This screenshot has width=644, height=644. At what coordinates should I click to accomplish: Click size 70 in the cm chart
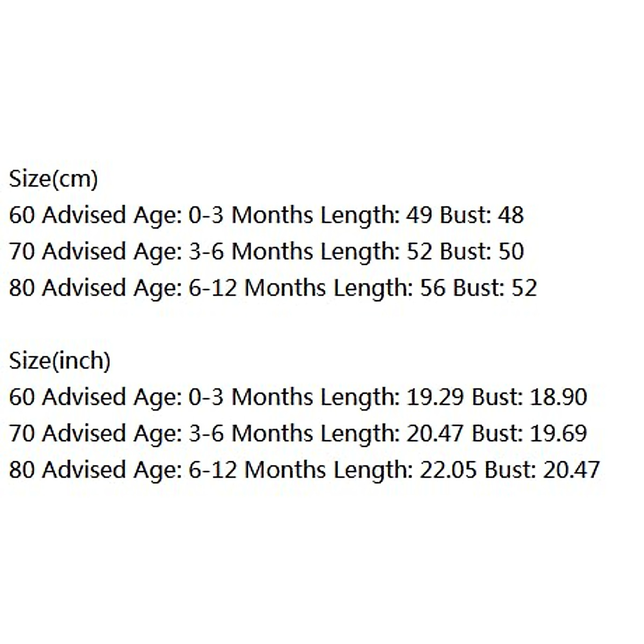click(x=21, y=252)
